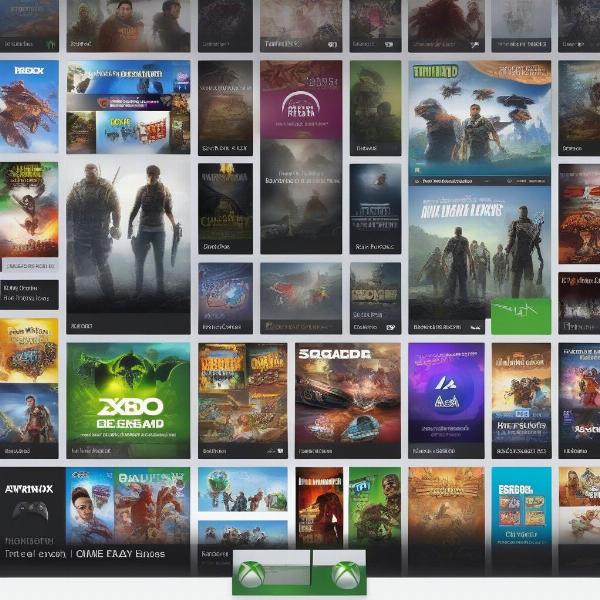Select the blue banner collage tile near the top
This screenshot has height=600, width=600.
(128, 107)
